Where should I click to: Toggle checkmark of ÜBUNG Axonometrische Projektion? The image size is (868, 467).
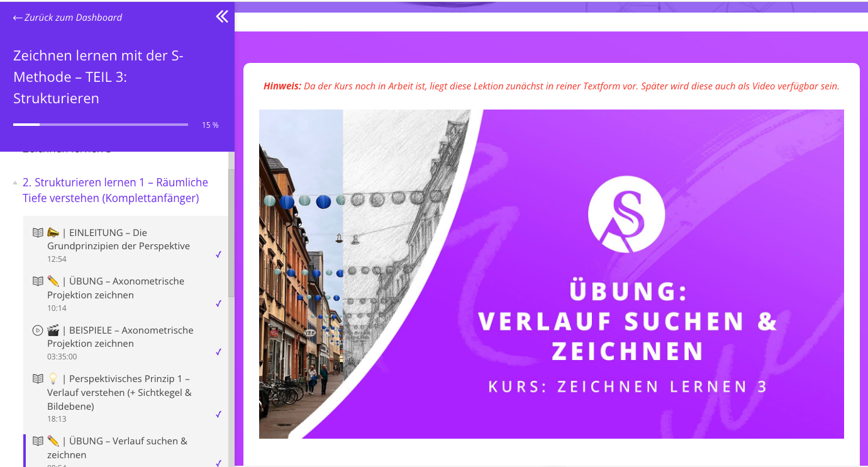click(x=218, y=303)
